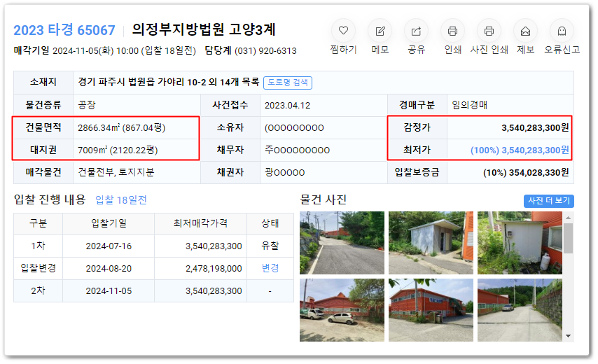Click the 입찰기일 column header

click(109, 223)
